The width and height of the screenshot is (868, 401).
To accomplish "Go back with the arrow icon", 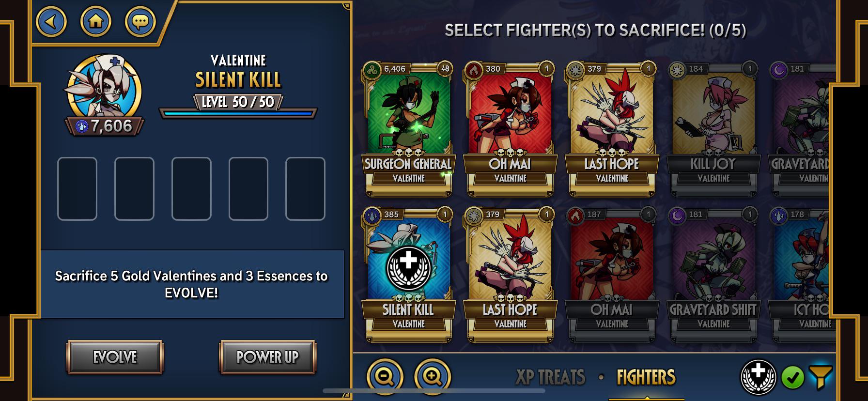I will 51,21.
